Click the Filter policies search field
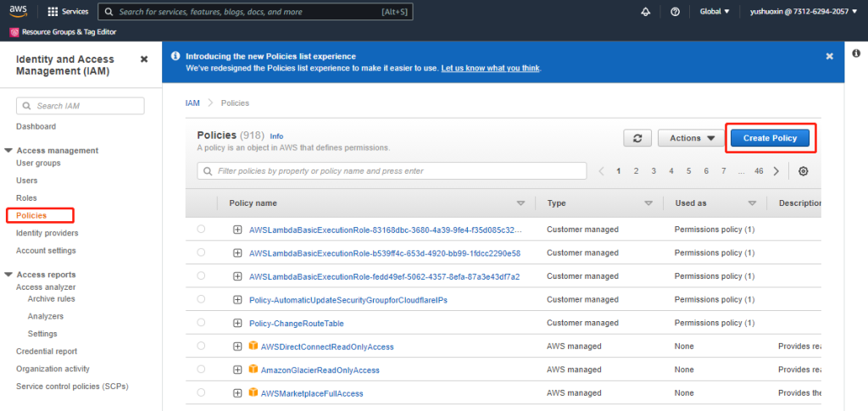This screenshot has height=411, width=868. (x=392, y=171)
